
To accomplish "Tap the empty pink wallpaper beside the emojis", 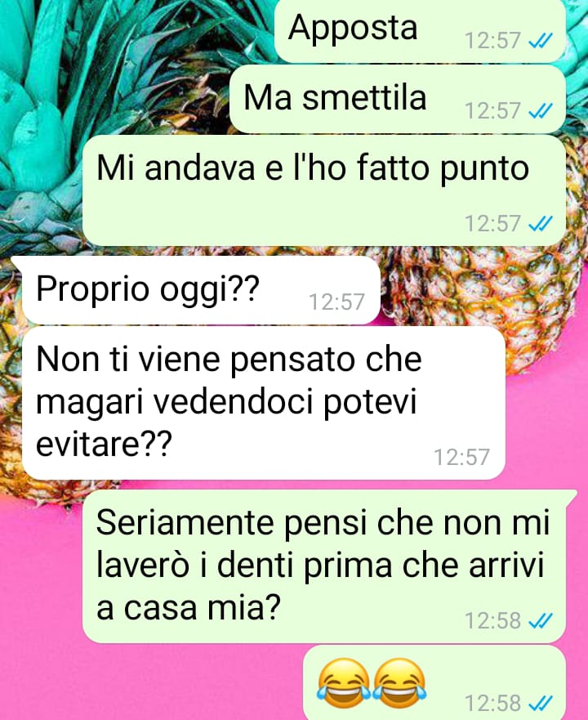I will click(151, 682).
